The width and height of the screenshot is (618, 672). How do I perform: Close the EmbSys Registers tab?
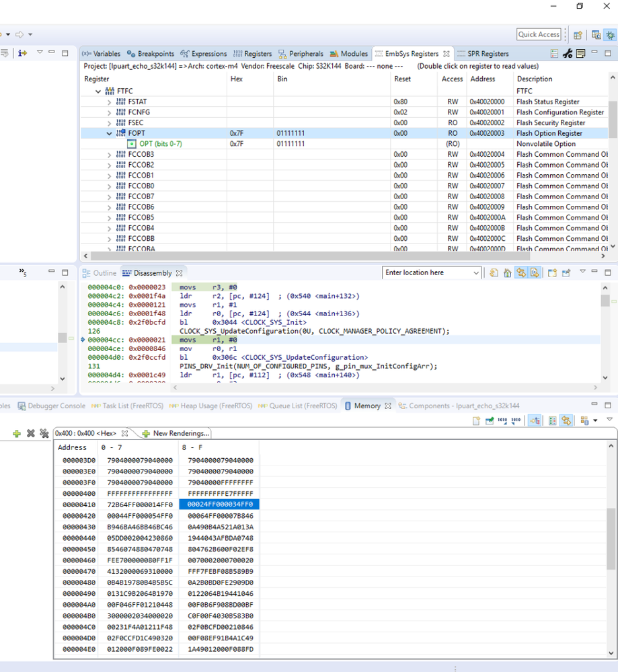tap(447, 54)
